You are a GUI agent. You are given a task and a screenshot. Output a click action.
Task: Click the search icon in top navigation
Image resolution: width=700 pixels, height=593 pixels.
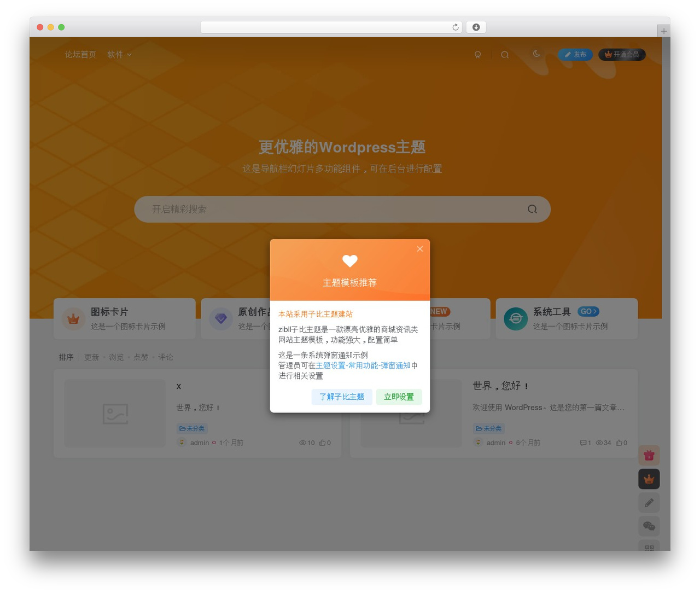point(505,55)
